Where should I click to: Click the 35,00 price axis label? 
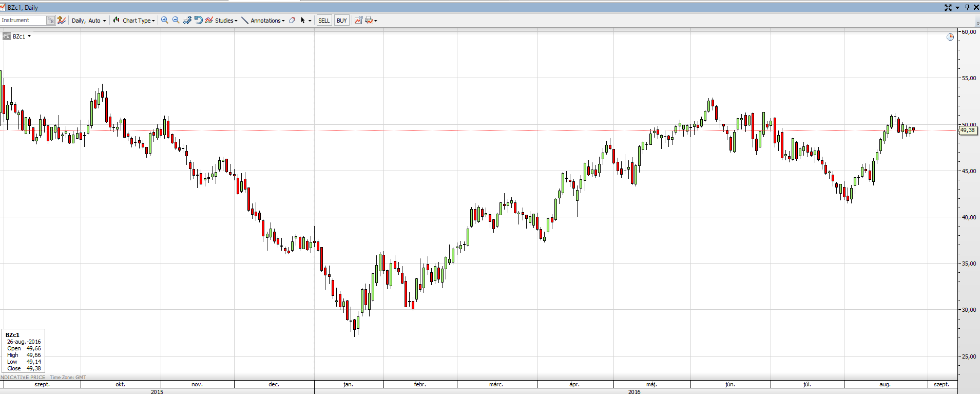tap(969, 264)
